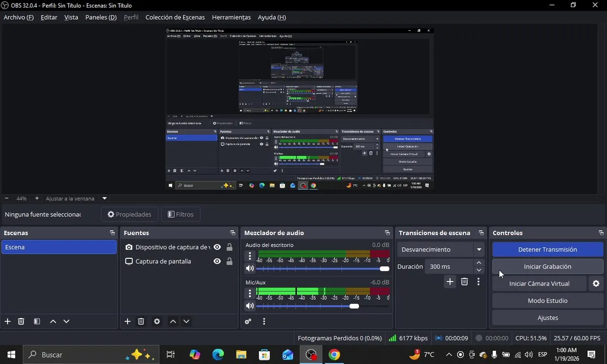Open the Herramientas menu
The height and width of the screenshot is (364, 607).
pyautogui.click(x=231, y=17)
